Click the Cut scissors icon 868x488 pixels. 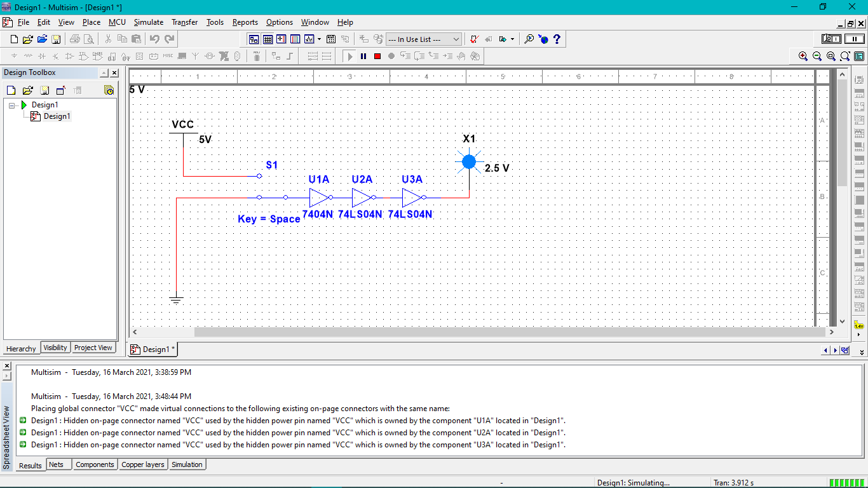[x=108, y=39]
